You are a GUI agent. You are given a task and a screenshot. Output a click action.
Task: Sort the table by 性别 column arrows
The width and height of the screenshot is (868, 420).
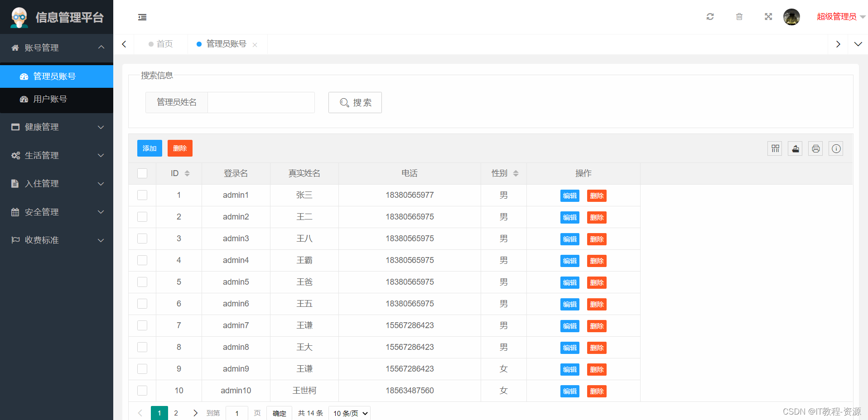point(516,173)
